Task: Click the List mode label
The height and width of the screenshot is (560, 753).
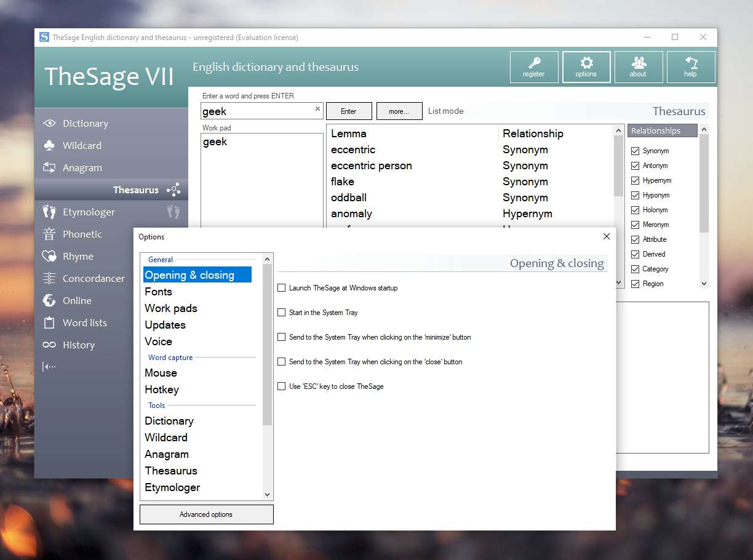Action: point(446,111)
